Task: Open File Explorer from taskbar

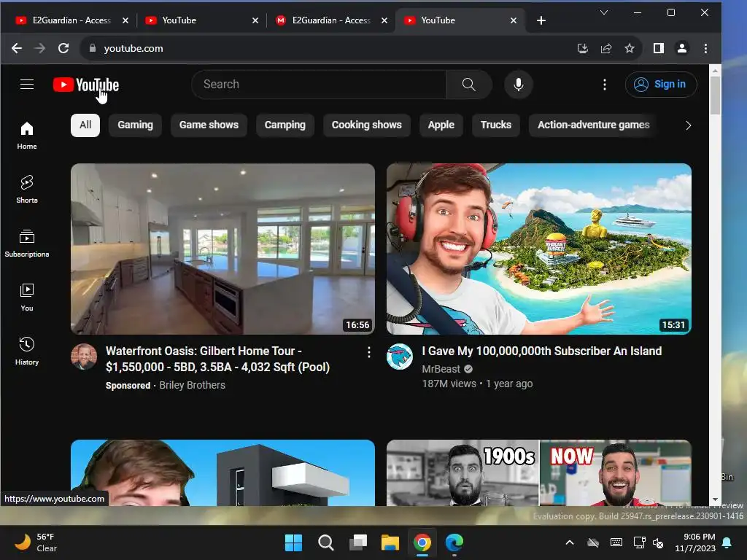Action: 390,542
